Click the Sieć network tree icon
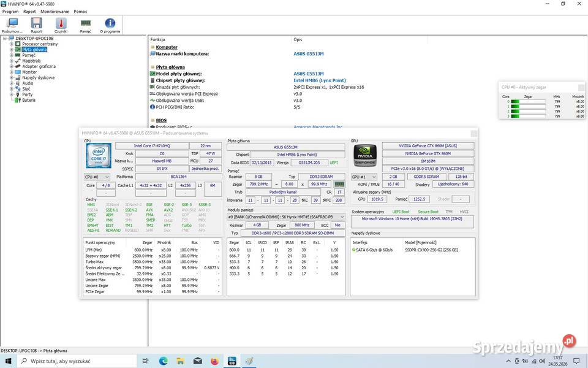Viewport: 588px width, 368px height. click(x=17, y=89)
